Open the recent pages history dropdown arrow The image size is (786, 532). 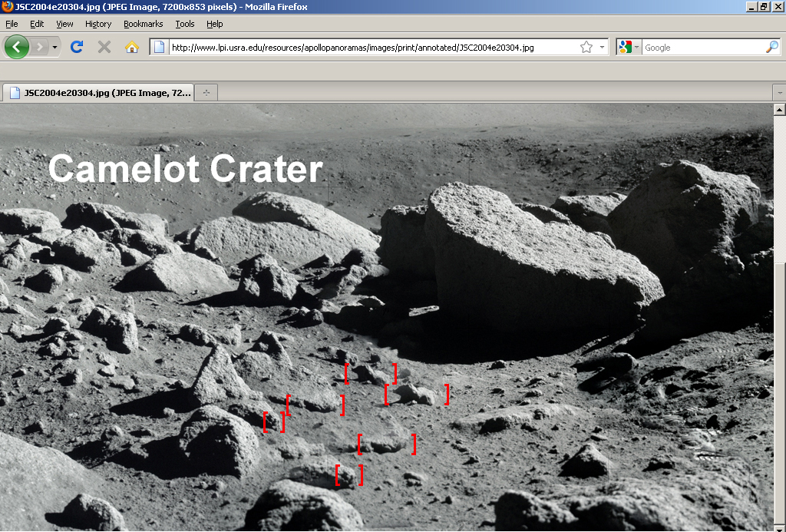pyautogui.click(x=54, y=47)
